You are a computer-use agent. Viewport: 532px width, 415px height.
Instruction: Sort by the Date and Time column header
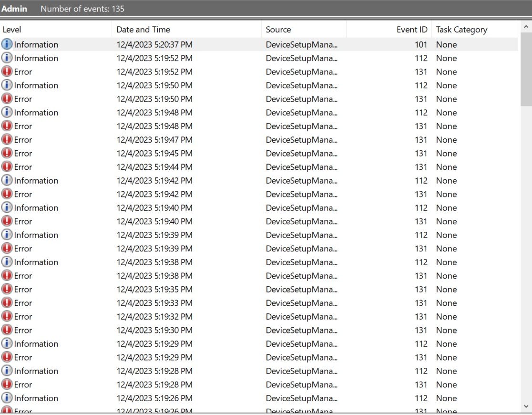[186, 30]
